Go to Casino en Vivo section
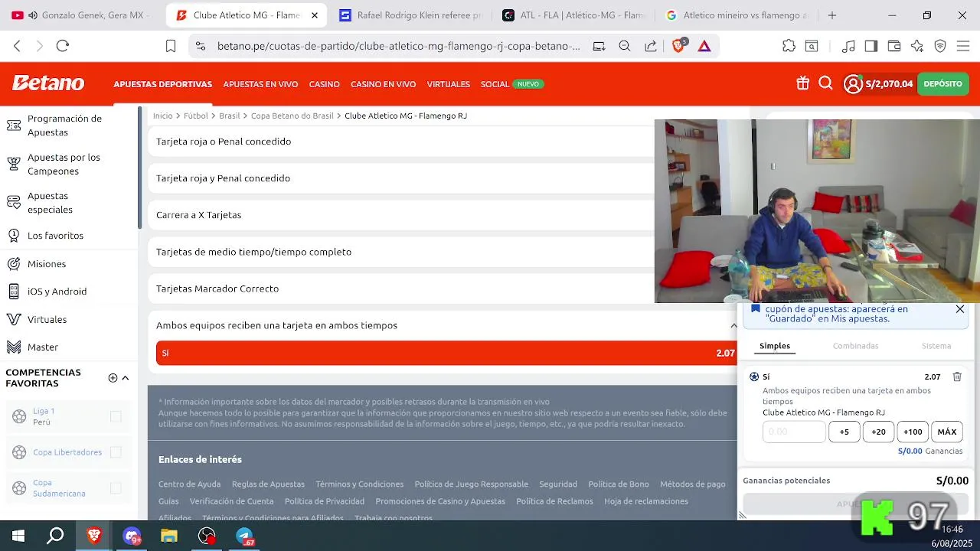 383,84
